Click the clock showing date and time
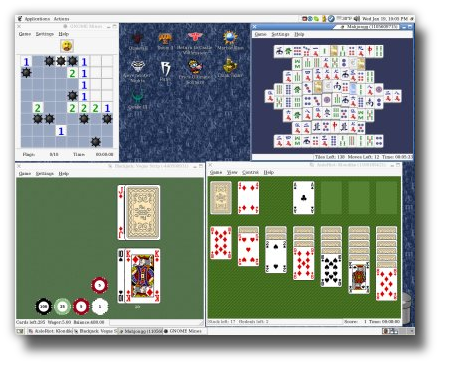 (x=384, y=19)
